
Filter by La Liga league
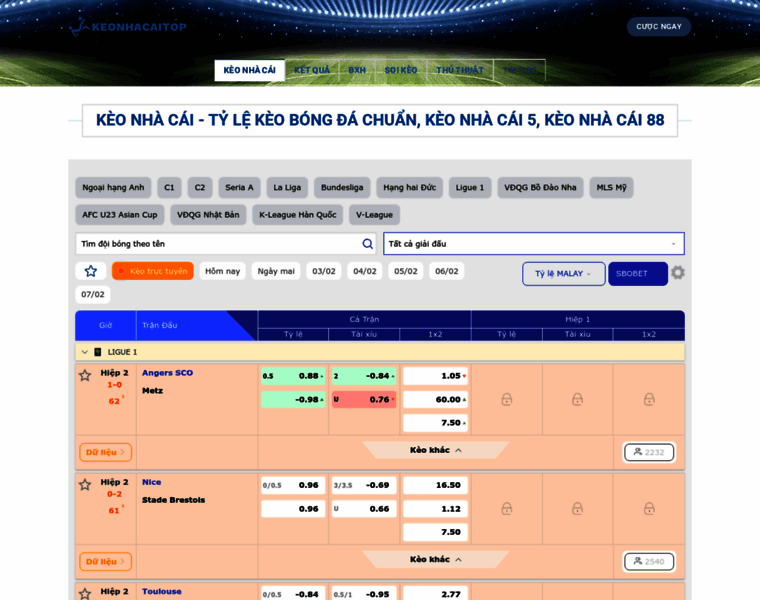point(287,188)
